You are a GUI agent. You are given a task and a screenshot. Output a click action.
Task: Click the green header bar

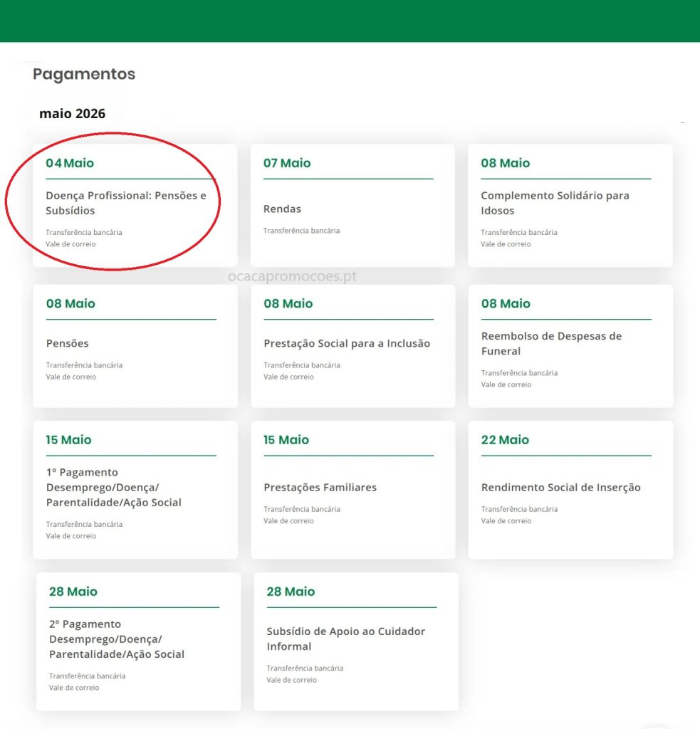tap(350, 21)
